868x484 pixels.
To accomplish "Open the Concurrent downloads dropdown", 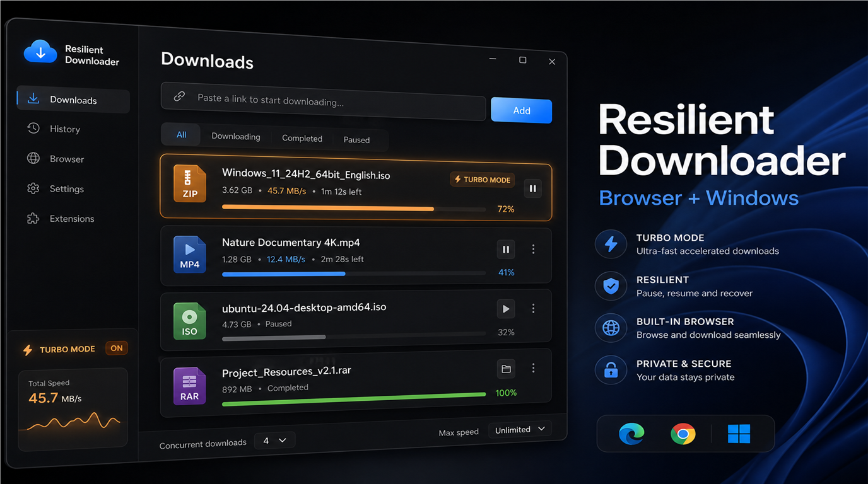I will (x=275, y=441).
